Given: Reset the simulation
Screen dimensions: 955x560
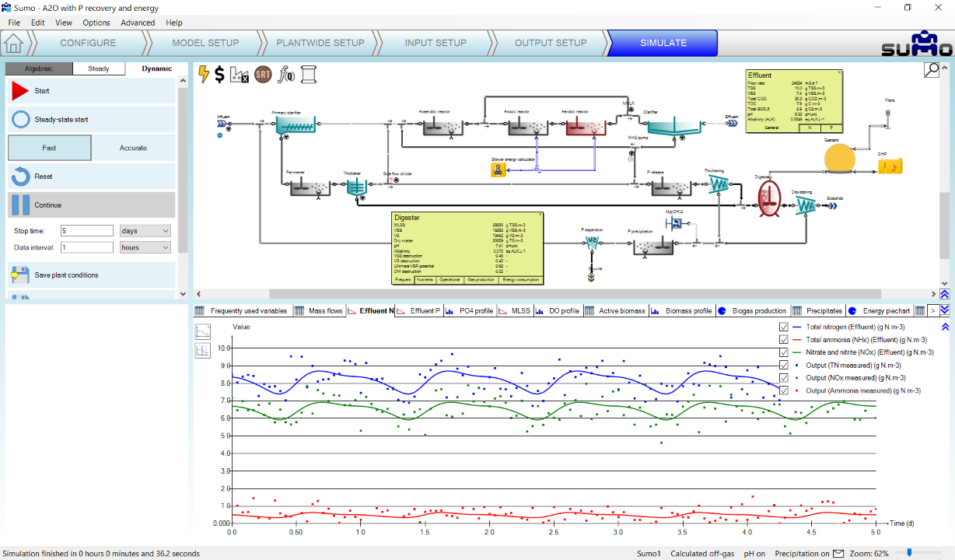Looking at the screenshot, I should 91,177.
